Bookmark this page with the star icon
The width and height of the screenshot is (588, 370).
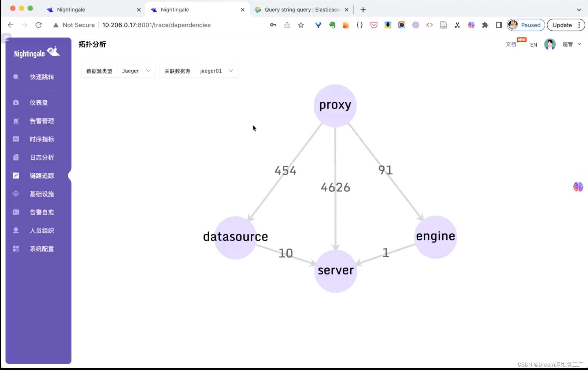click(x=301, y=25)
